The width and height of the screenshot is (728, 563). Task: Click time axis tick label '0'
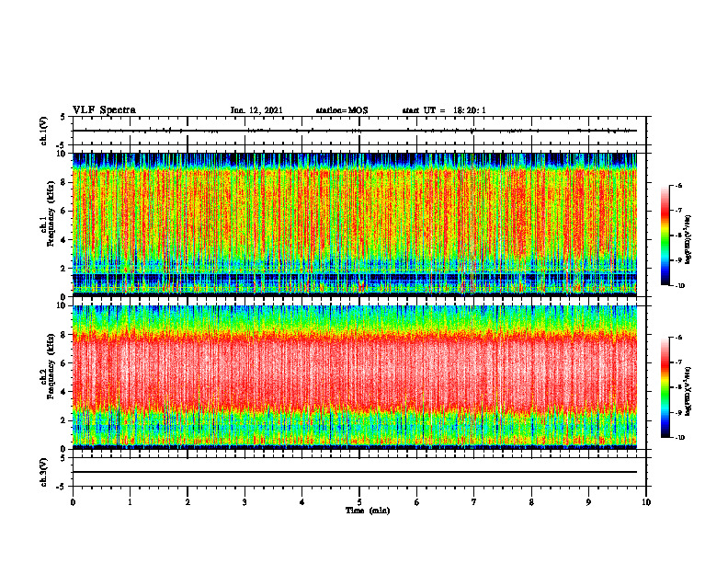coord(73,502)
